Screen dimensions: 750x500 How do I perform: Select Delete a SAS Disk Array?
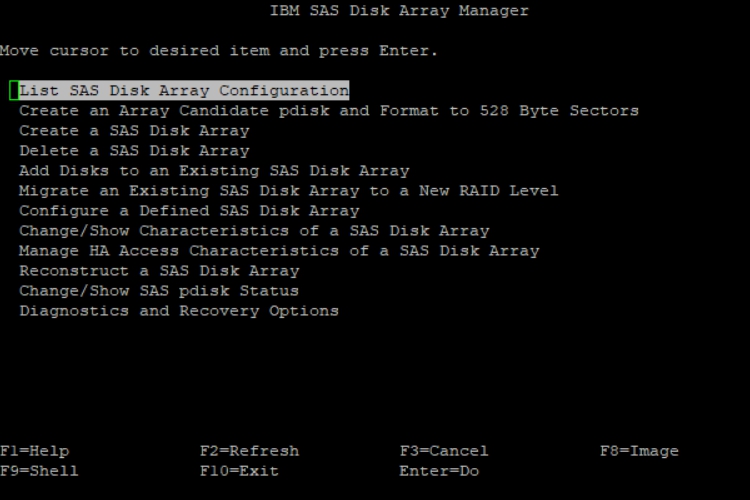[x=134, y=151]
